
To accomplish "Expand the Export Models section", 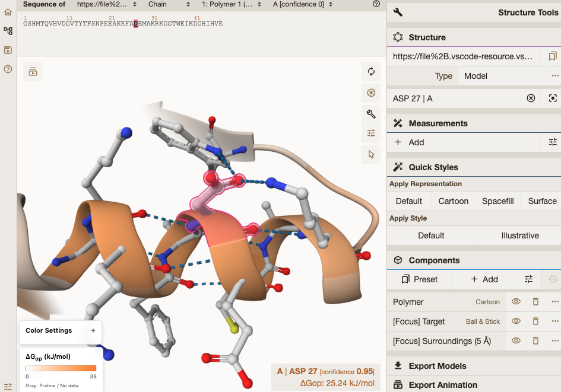I will [x=474, y=366].
